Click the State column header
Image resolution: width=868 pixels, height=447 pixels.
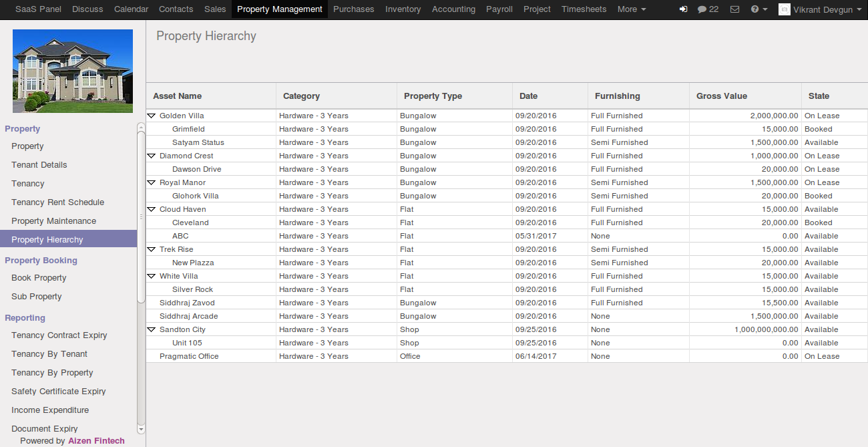point(835,96)
